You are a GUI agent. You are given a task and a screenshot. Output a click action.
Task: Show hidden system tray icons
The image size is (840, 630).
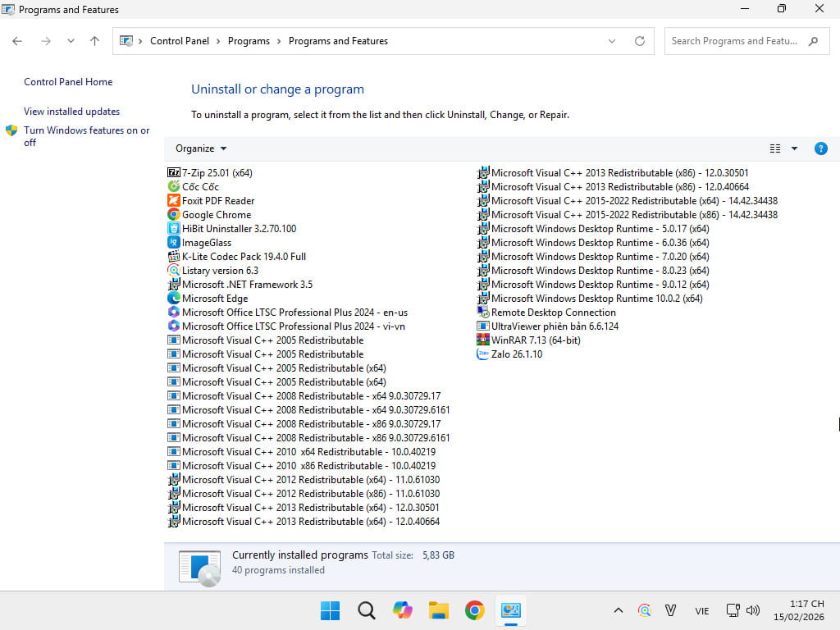click(619, 610)
